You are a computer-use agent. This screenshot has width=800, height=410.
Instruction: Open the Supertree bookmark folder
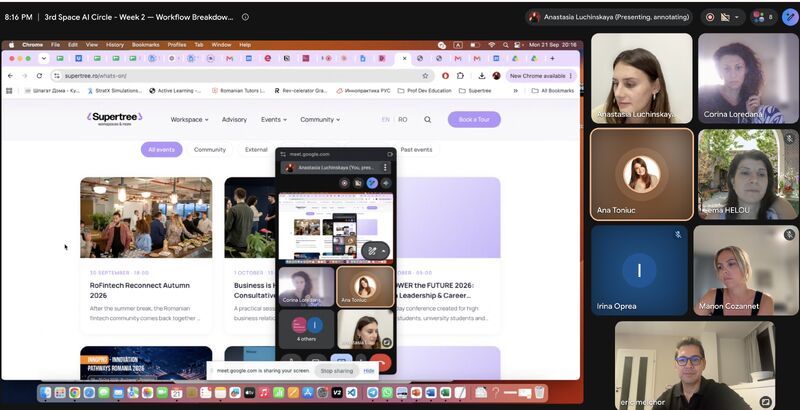tap(475, 91)
